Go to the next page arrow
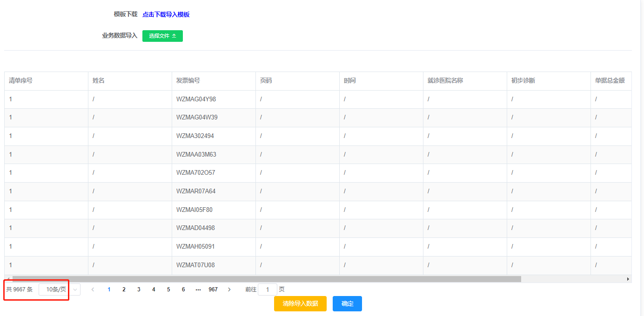644x316 pixels. click(229, 290)
